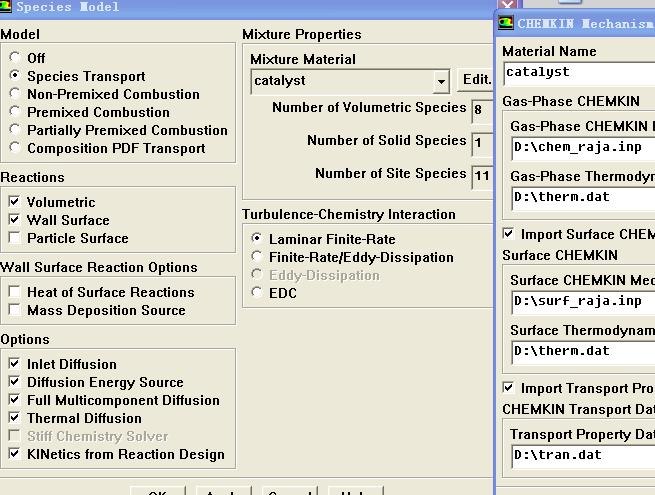The image size is (655, 495).
Task: Select Composition PDF Transport option
Action: 15,148
